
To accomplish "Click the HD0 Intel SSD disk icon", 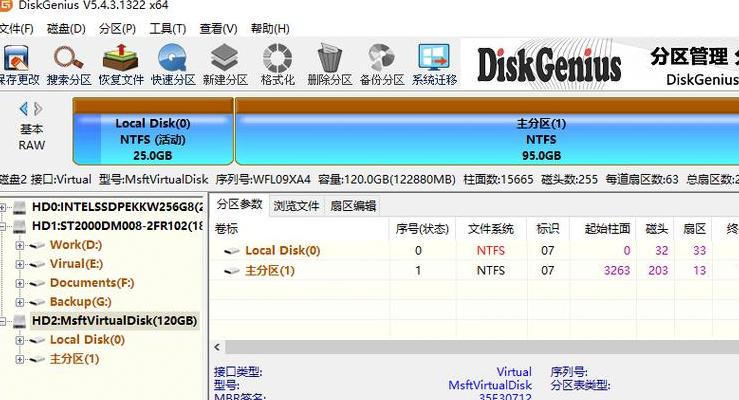I will tap(20, 207).
